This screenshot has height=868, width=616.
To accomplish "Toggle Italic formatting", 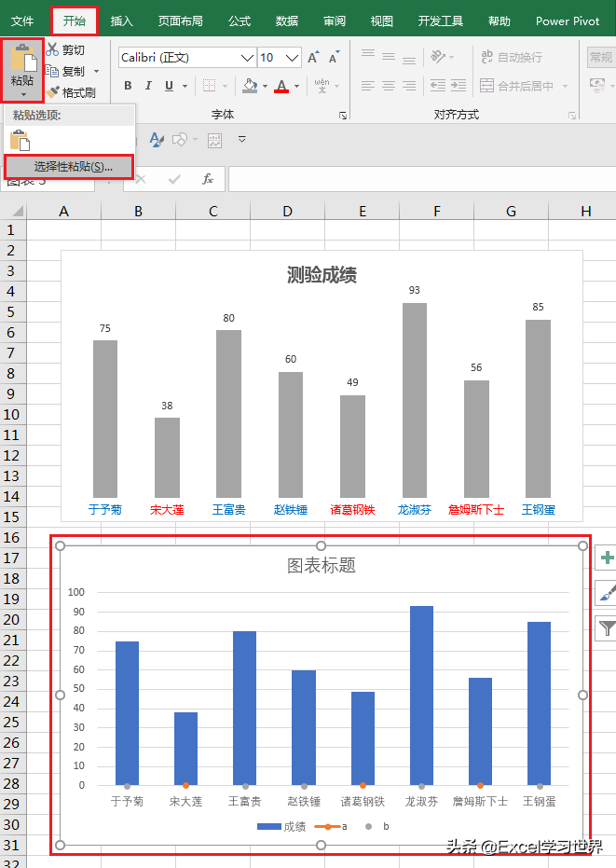I will pos(148,85).
